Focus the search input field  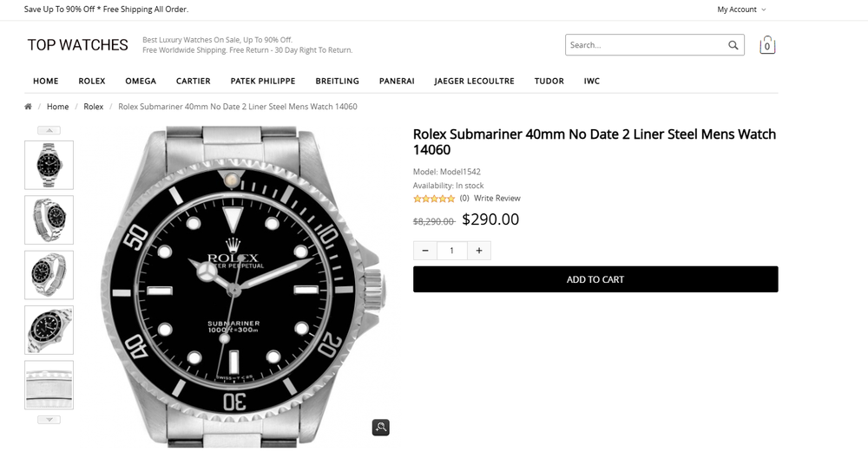click(647, 45)
